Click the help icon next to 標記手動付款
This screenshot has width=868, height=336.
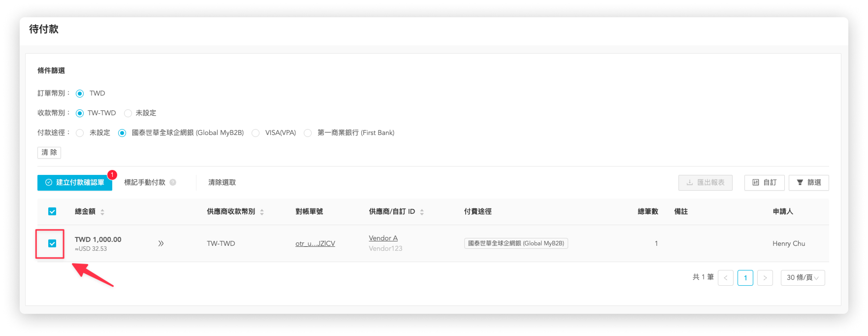[173, 182]
